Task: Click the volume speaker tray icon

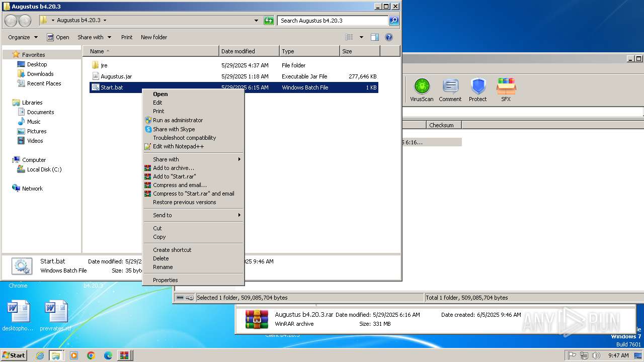Action: (596, 355)
